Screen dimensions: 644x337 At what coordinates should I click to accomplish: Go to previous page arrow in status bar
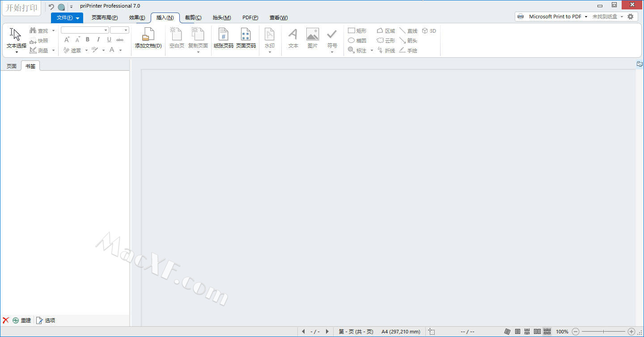coord(304,332)
